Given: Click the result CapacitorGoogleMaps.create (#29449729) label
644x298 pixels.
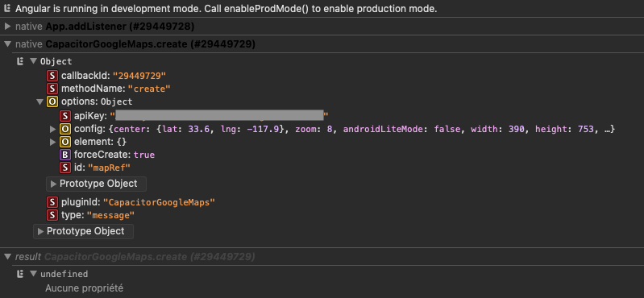Looking at the screenshot, I should (x=149, y=257).
